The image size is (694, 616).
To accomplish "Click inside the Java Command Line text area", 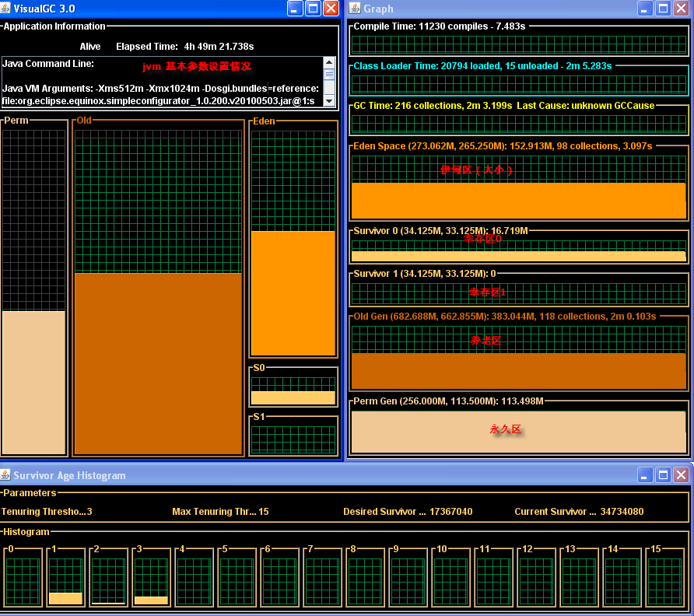I will pos(163,82).
